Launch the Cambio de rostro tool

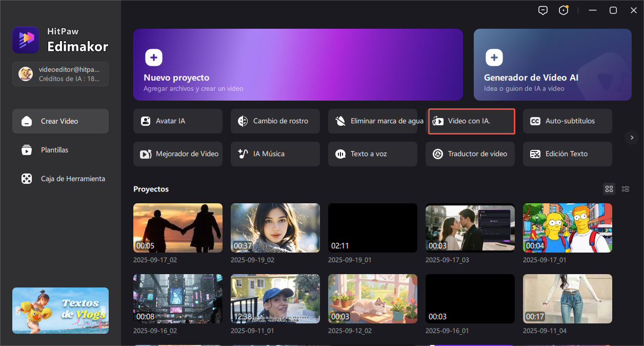[275, 121]
